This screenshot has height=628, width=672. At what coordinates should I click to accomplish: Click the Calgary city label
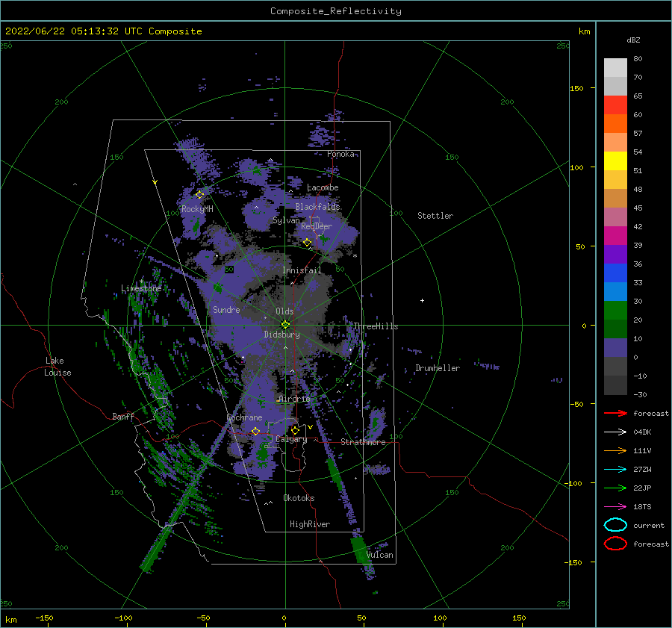(291, 439)
